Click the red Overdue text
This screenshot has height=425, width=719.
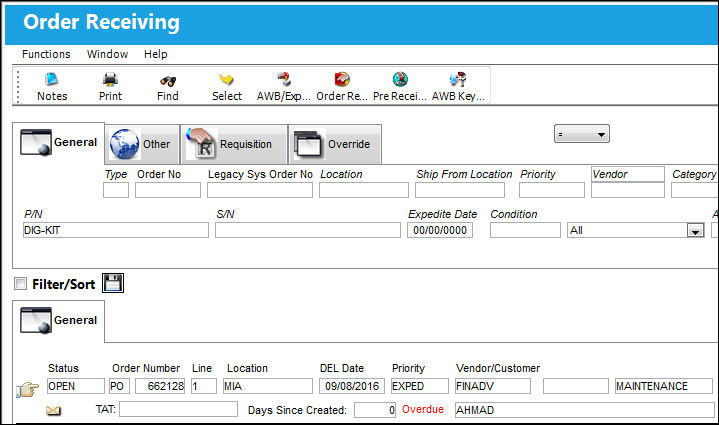pos(423,409)
